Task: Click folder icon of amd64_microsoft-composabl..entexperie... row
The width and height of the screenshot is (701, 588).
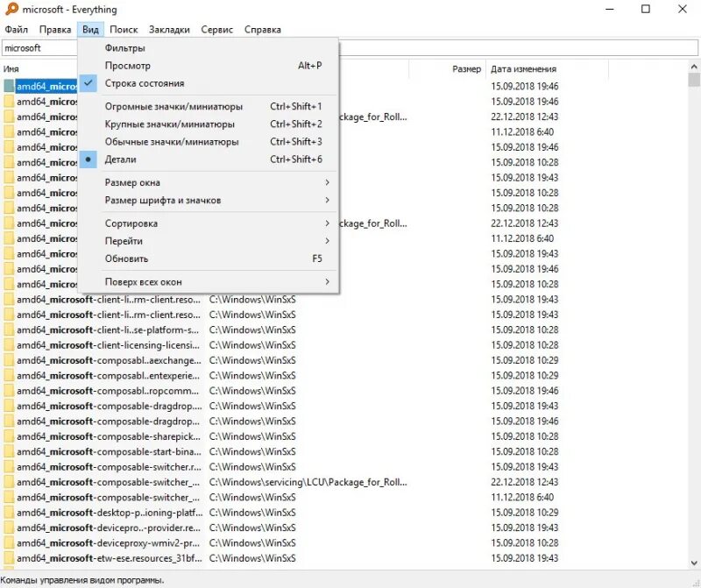Action: 9,376
